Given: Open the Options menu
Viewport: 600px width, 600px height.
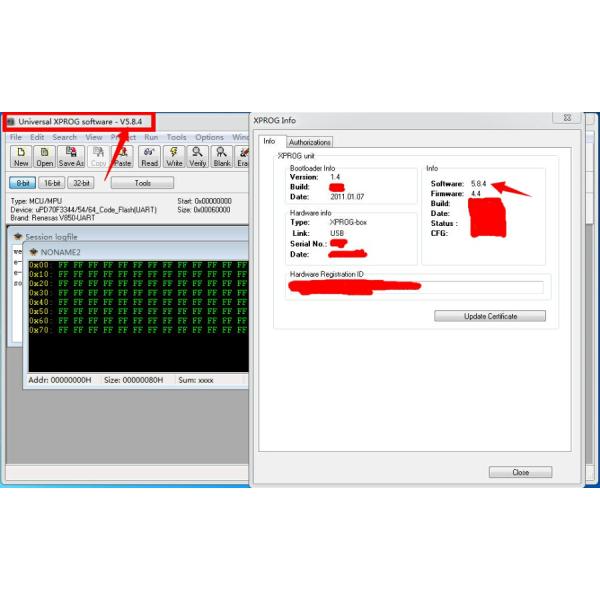Looking at the screenshot, I should point(209,137).
